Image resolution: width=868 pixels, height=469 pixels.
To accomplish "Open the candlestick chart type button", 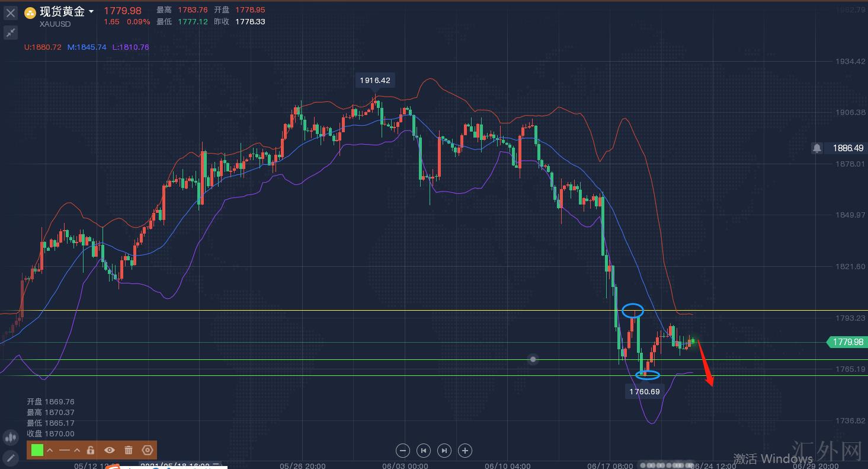I will click(11, 438).
